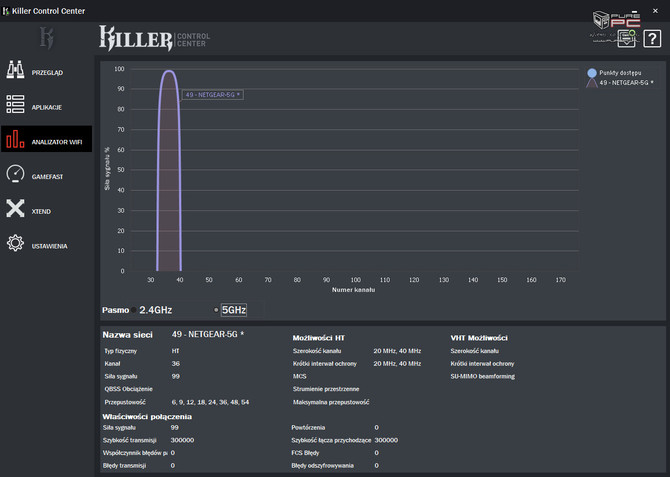670x477 pixels.
Task: Open the Xtend section
Action: pos(47,211)
